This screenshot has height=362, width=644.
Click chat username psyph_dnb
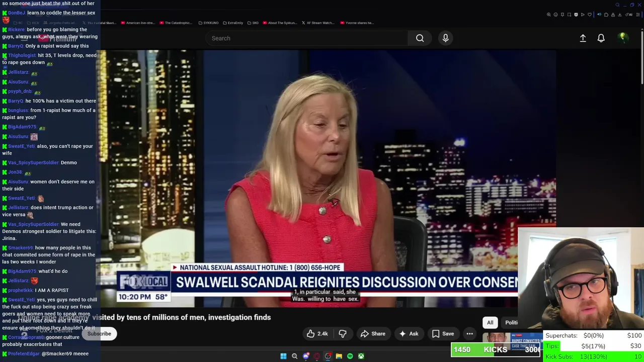(x=20, y=91)
